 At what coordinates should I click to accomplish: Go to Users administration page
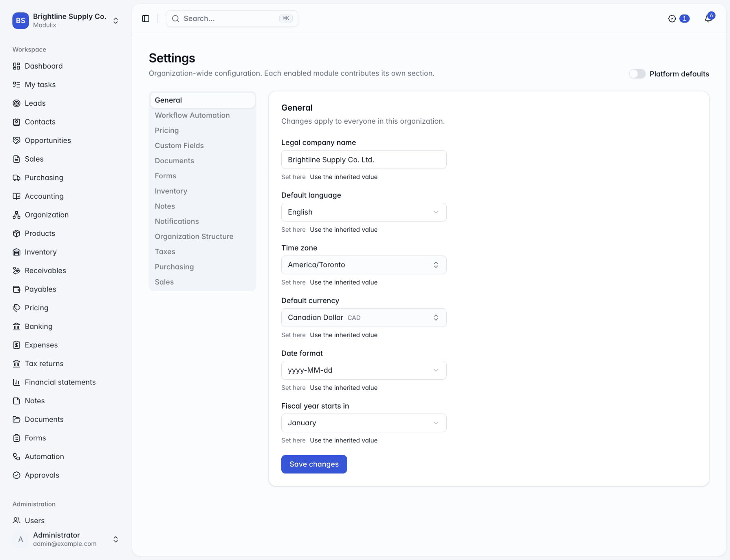coord(66,520)
